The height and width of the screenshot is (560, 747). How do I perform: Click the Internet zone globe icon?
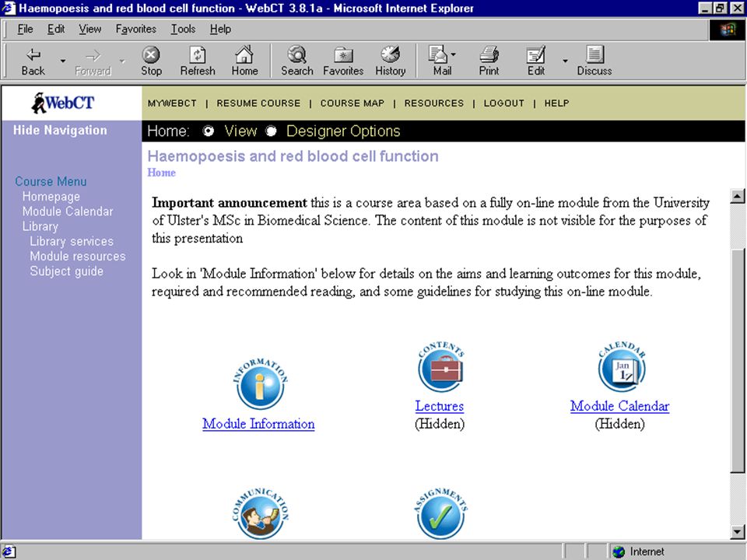(x=619, y=552)
